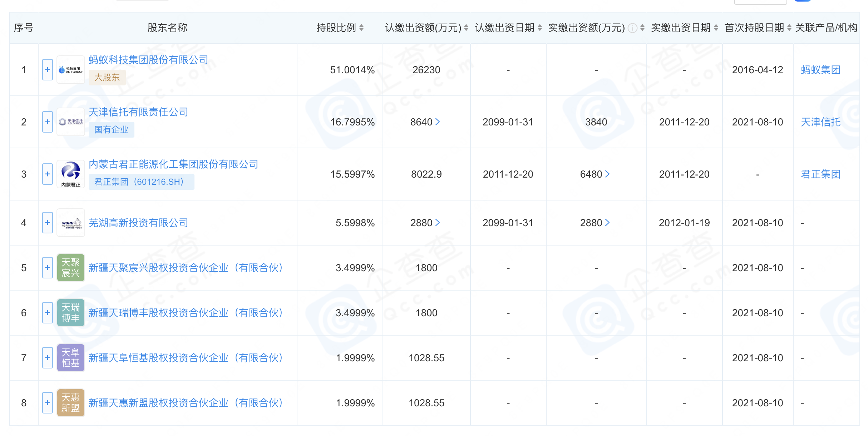Open 新疆天阜恒基股权投资合伙企业 link
Viewport: 868px width, 436px height.
186,358
